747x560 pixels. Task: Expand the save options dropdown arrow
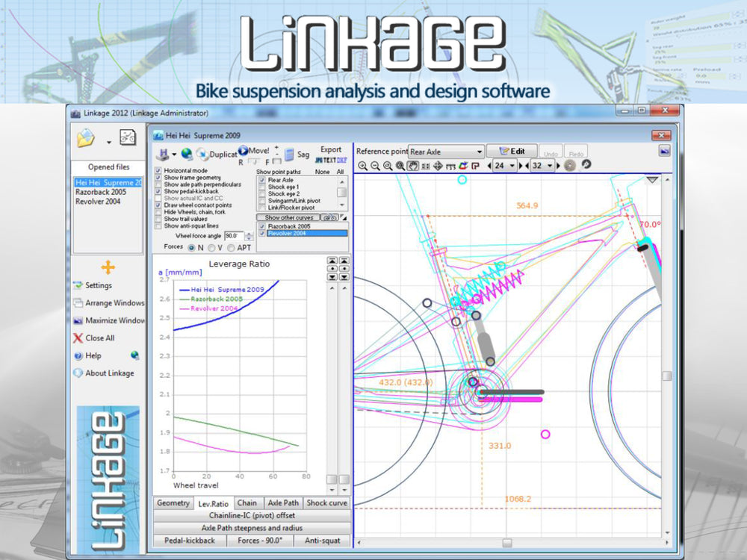(174, 155)
